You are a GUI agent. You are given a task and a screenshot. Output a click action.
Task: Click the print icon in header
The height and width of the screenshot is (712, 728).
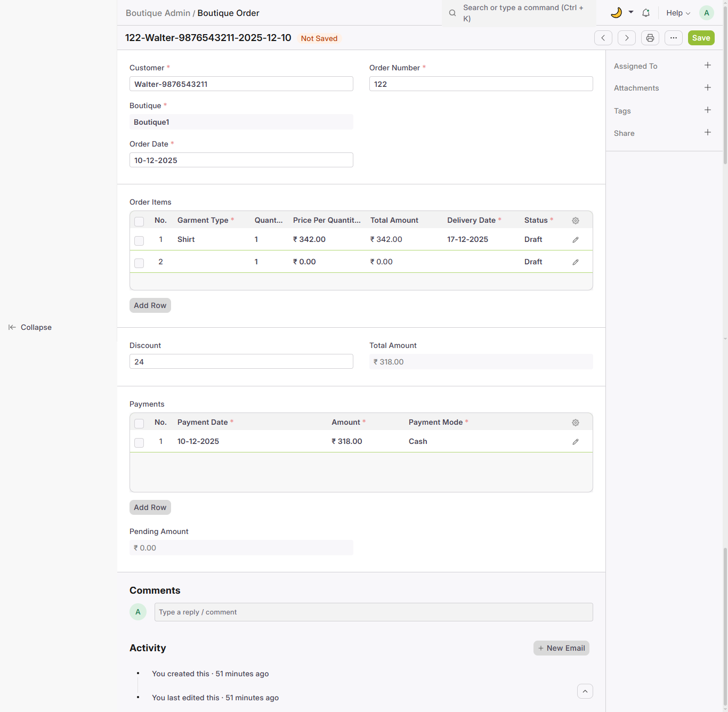[x=650, y=38]
